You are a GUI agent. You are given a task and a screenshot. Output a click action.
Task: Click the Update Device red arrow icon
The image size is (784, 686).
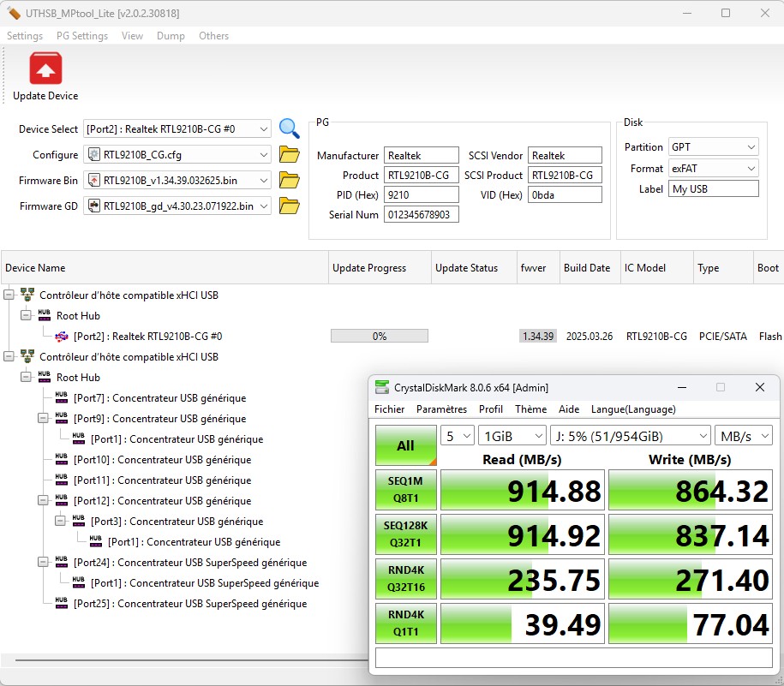coord(45,69)
